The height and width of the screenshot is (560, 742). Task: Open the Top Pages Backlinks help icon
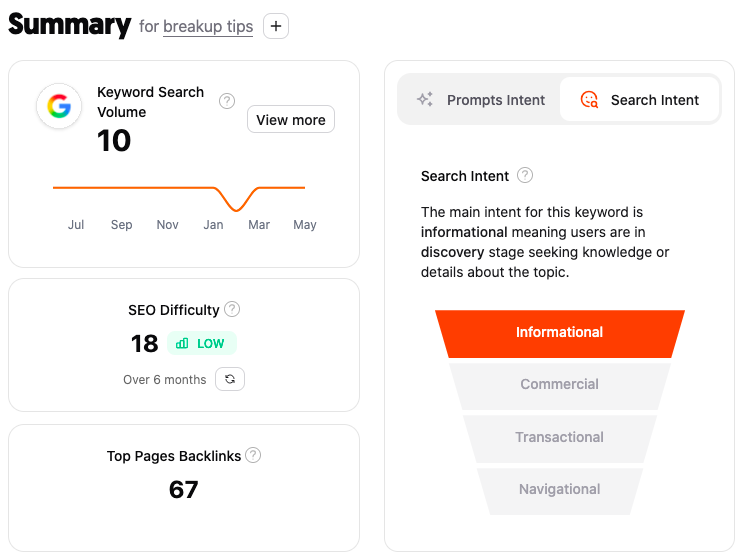[x=253, y=455]
